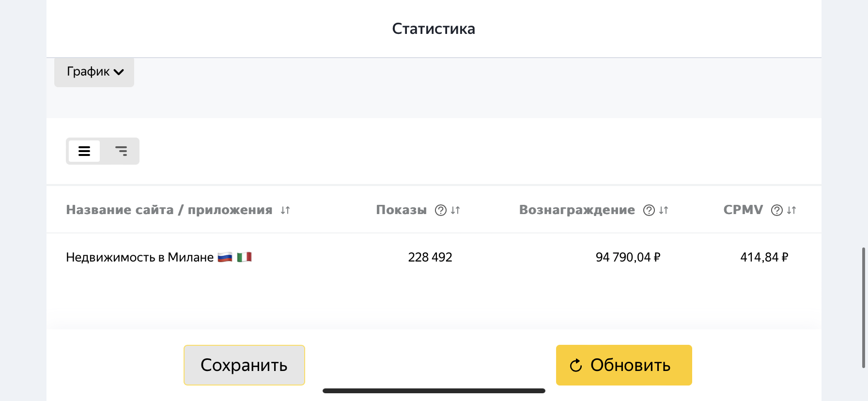Screen dimensions: 868x401
Task: Sort the Вознаграждение column arrows
Action: (664, 210)
